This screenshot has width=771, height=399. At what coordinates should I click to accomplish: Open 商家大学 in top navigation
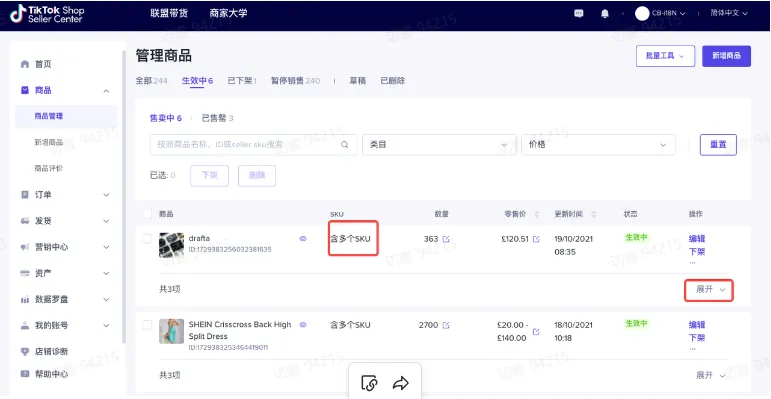(x=228, y=13)
